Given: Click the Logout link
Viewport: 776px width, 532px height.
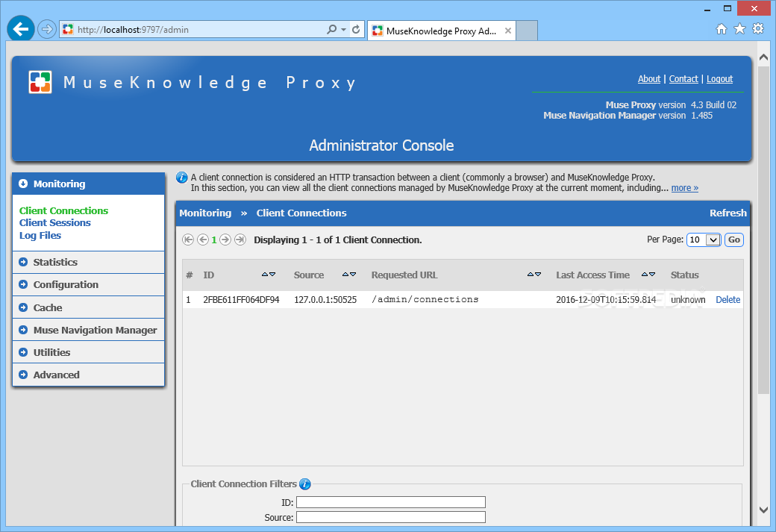Looking at the screenshot, I should click(719, 78).
